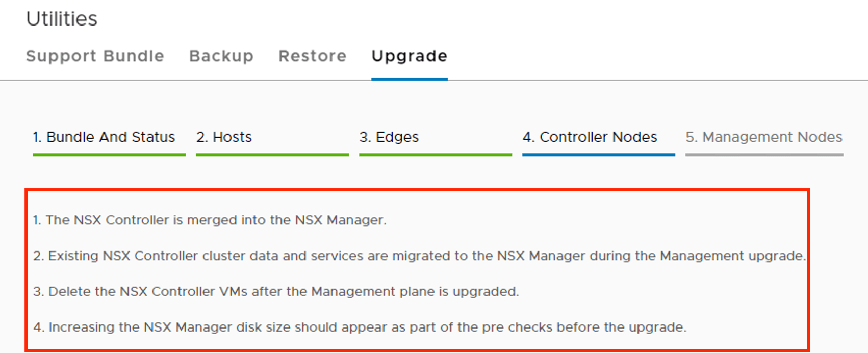Click the note on deleting NSX Controller VMs
Screen dimensions: 868x353
[276, 291]
